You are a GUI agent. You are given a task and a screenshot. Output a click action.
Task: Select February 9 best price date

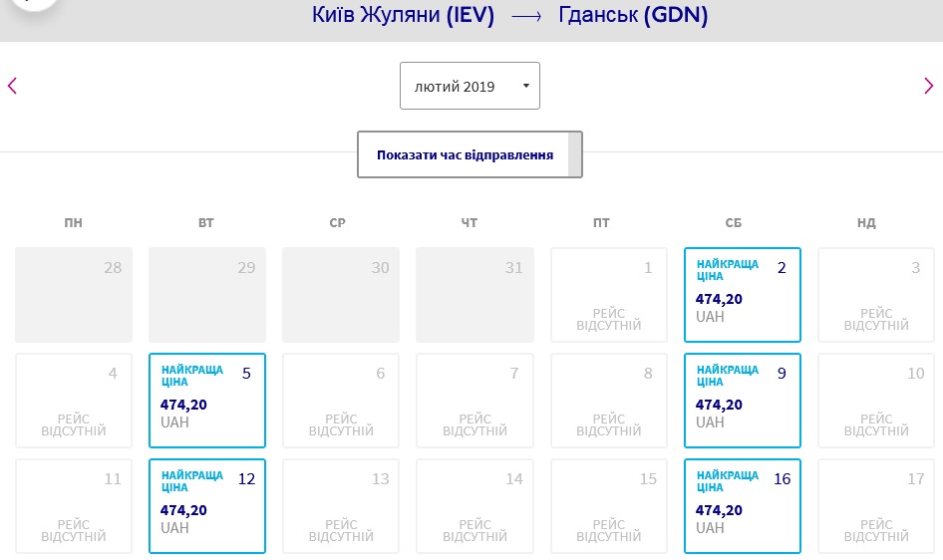[x=742, y=401]
